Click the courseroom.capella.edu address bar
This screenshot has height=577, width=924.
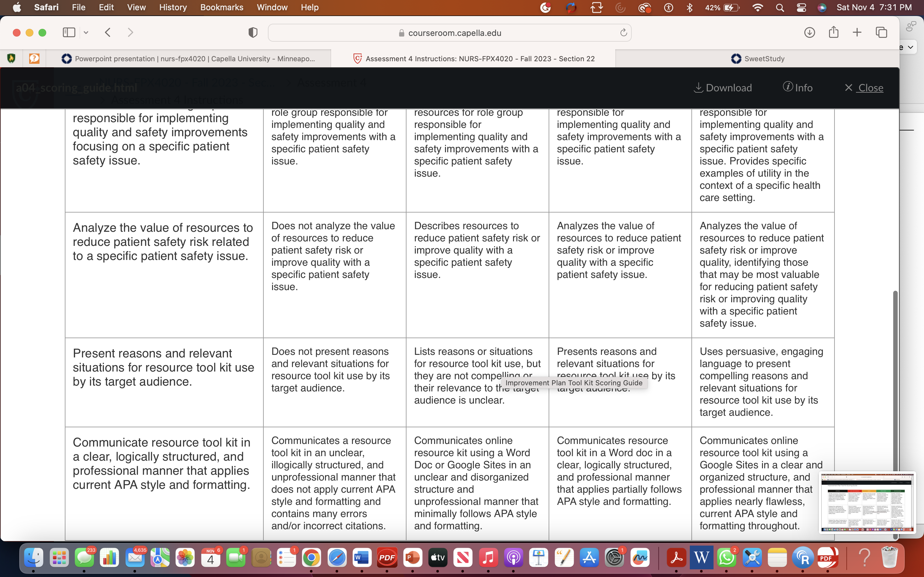(449, 33)
